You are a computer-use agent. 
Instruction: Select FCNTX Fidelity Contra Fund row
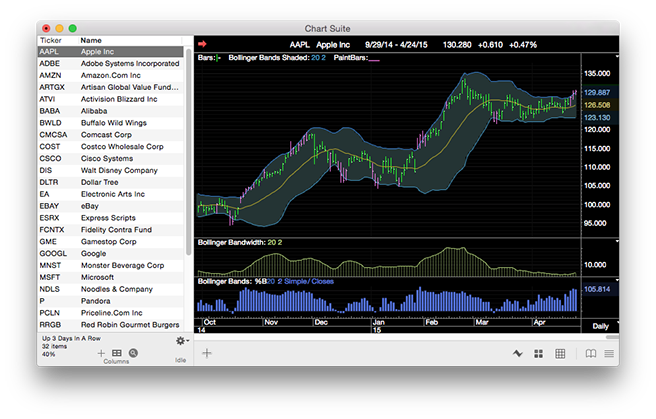pos(110,230)
